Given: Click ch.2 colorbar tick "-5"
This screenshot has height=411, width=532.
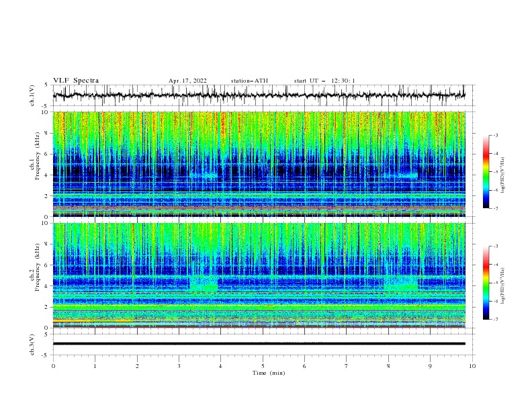Looking at the screenshot, I should (496, 283).
